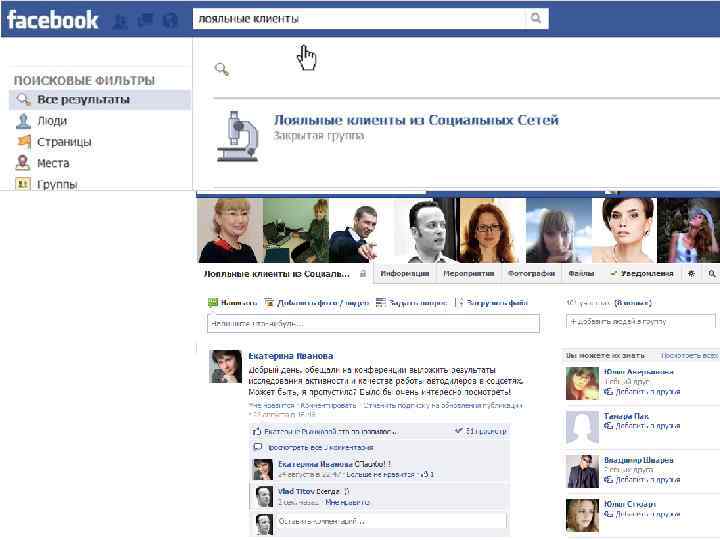The height and width of the screenshot is (540, 720).
Task: Click the magnifier icon in group tab bar
Action: pyautogui.click(x=712, y=274)
